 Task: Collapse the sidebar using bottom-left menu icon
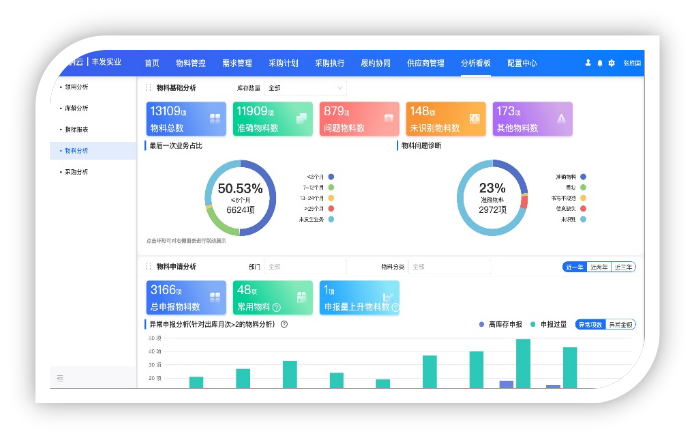60,377
